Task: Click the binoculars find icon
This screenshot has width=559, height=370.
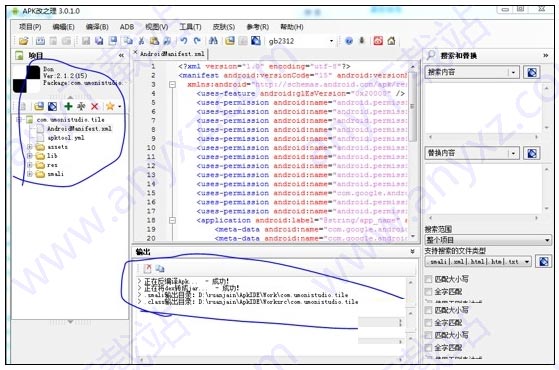Action: tap(213, 41)
